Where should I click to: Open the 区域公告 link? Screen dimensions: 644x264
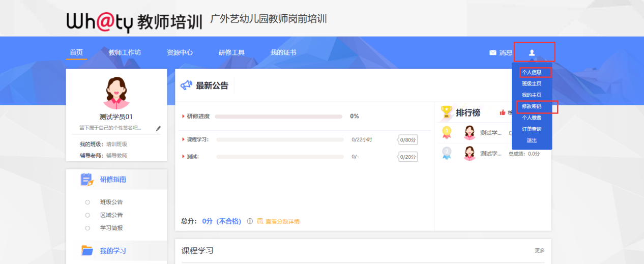tap(111, 215)
